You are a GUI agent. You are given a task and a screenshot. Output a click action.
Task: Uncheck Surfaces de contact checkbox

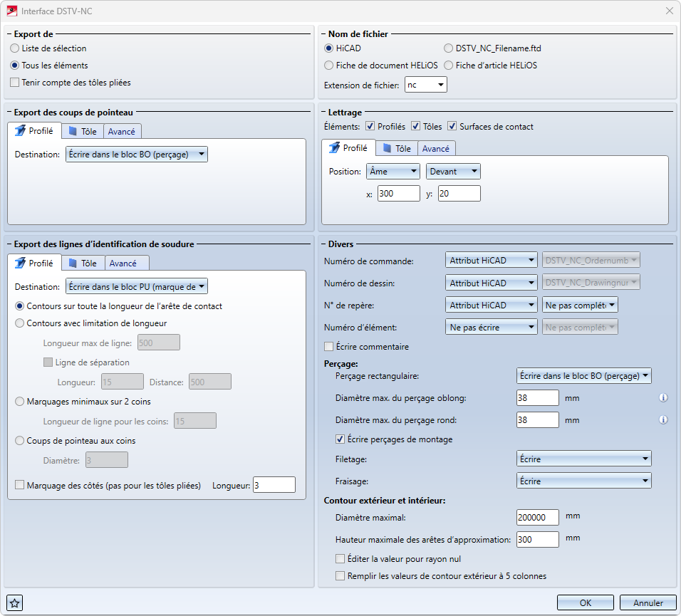click(x=452, y=127)
